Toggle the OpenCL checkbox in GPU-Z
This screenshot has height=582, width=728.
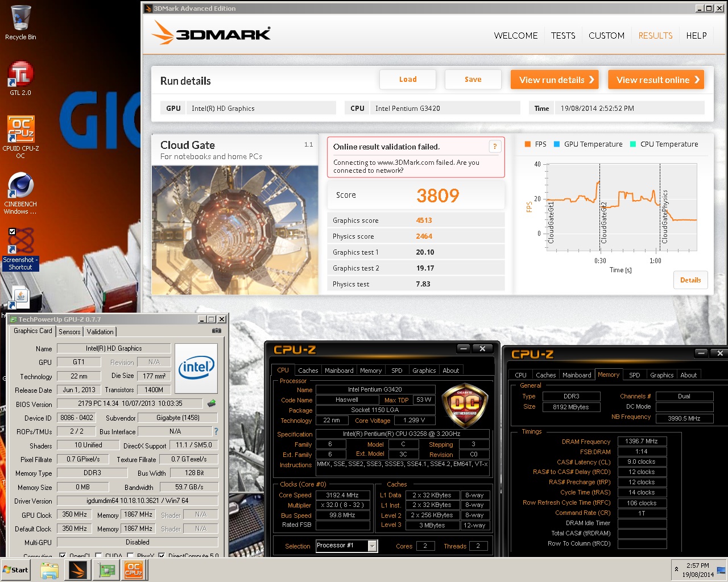[x=63, y=555]
